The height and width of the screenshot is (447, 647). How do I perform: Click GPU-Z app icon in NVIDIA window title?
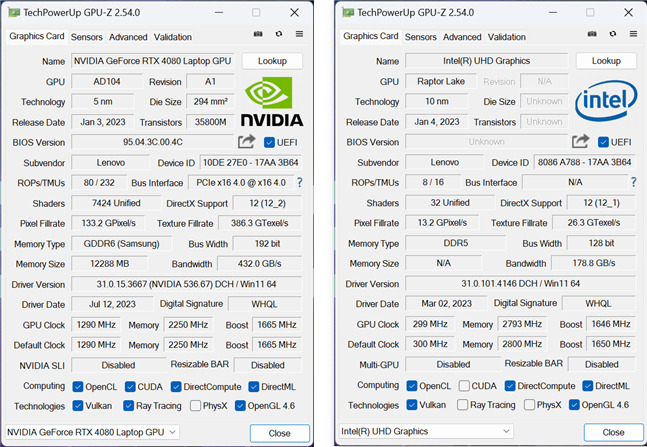14,13
